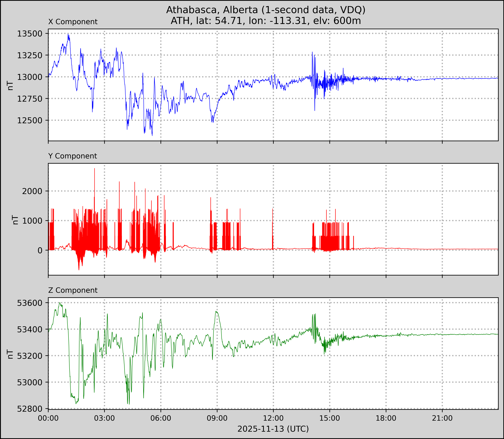Click the tallest red spike in Y panel
Image resolution: width=504 pixels, height=439 pixels.
point(94,172)
